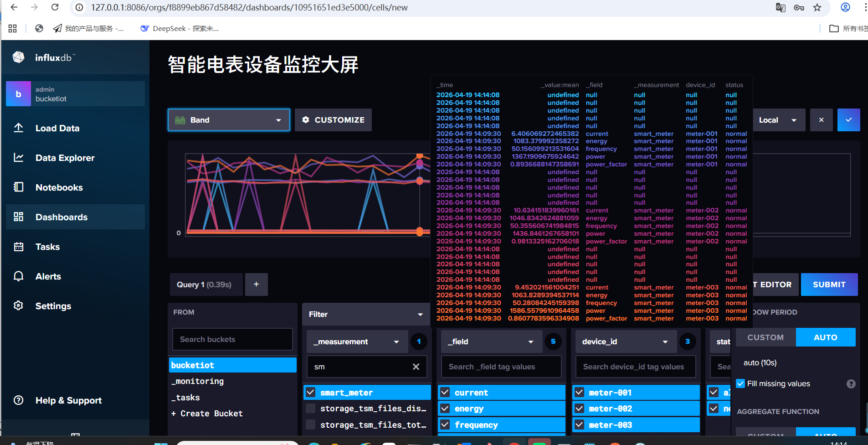Open Notebooks sidebar icon

(19, 187)
